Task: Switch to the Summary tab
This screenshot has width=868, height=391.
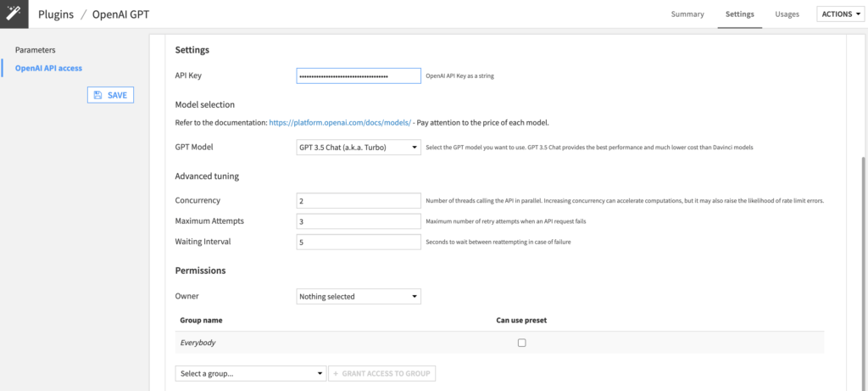Action: coord(687,14)
